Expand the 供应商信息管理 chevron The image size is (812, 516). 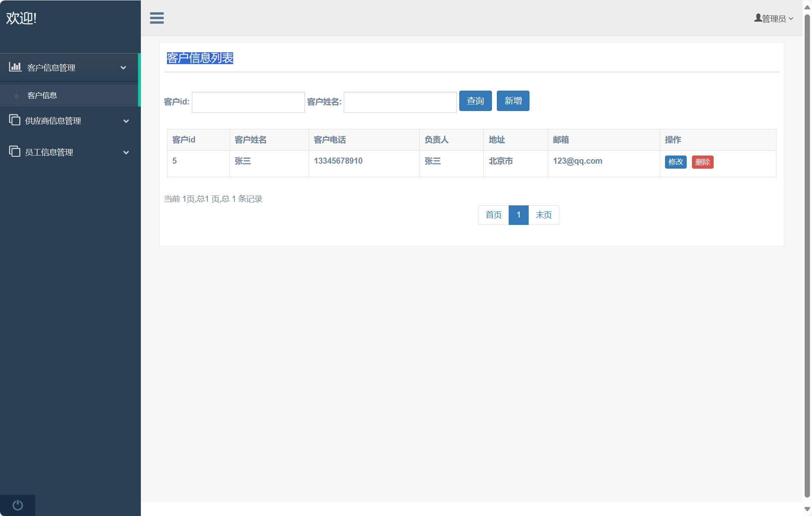click(126, 121)
